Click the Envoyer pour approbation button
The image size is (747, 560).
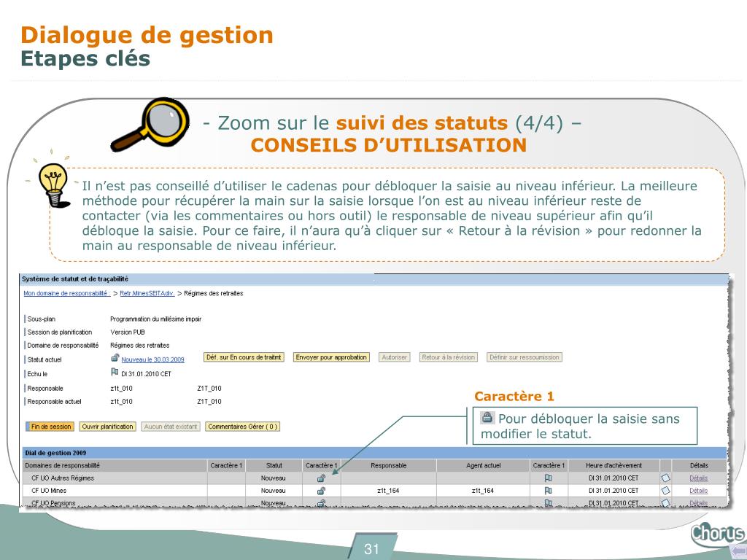(331, 357)
